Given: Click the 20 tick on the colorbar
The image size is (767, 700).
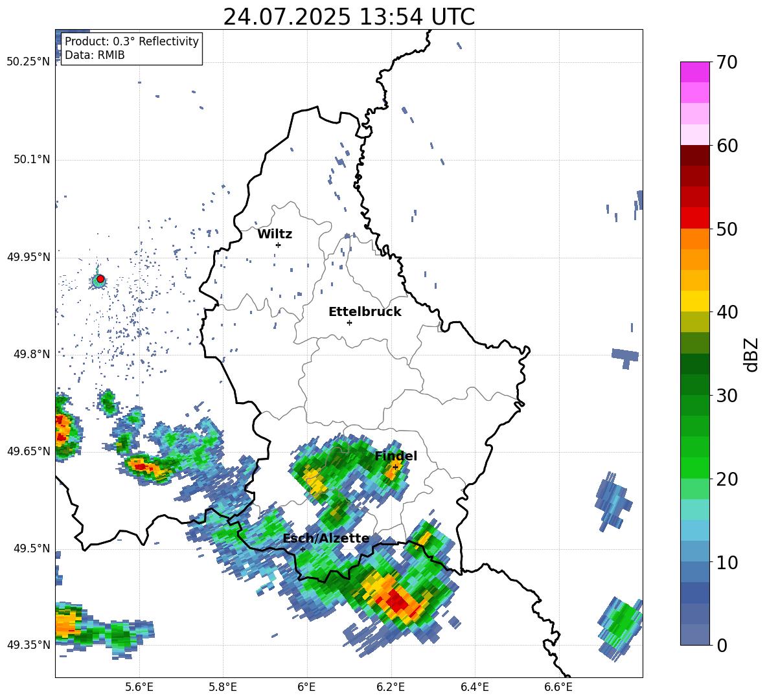Looking at the screenshot, I should click(727, 479).
